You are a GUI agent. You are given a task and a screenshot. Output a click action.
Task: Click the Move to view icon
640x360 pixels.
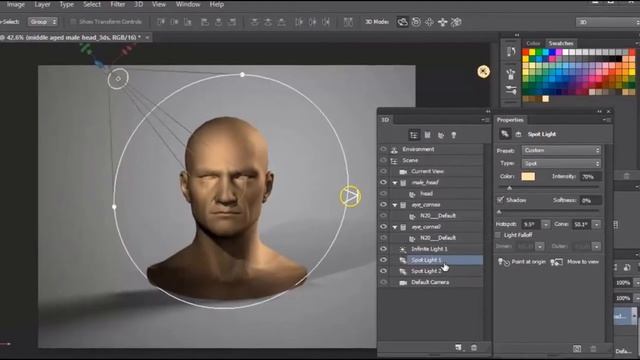(x=556, y=262)
